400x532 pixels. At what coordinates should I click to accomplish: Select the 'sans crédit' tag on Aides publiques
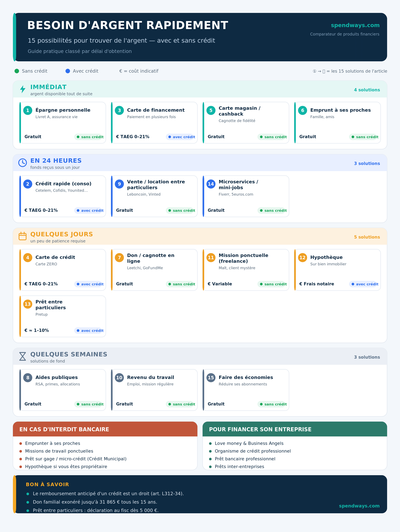click(x=89, y=404)
